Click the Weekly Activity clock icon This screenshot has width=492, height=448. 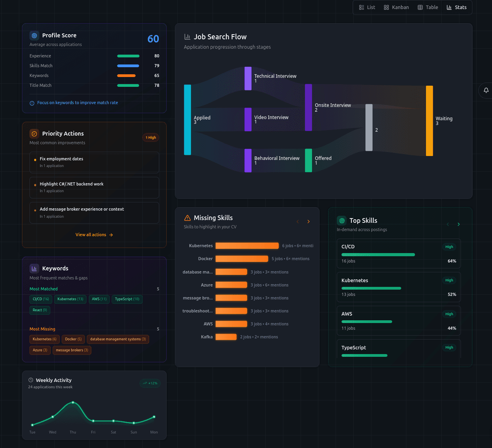31,380
